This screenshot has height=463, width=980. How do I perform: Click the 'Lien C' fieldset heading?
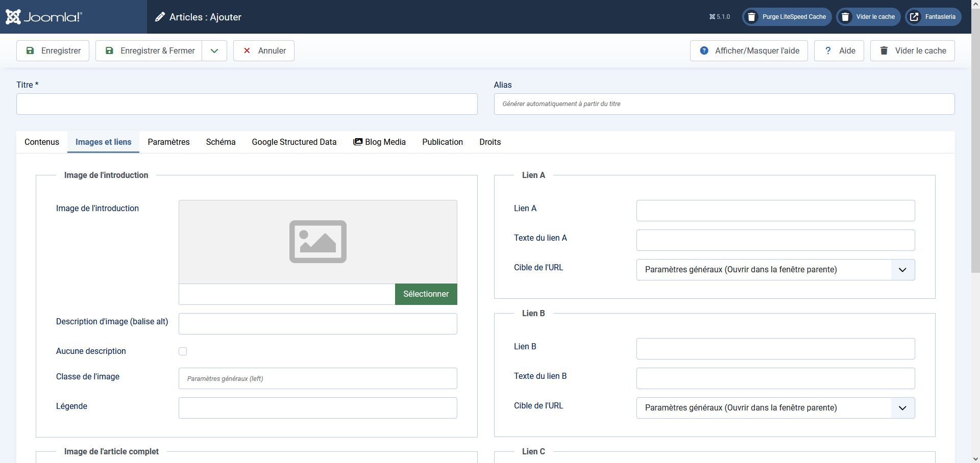(x=533, y=452)
